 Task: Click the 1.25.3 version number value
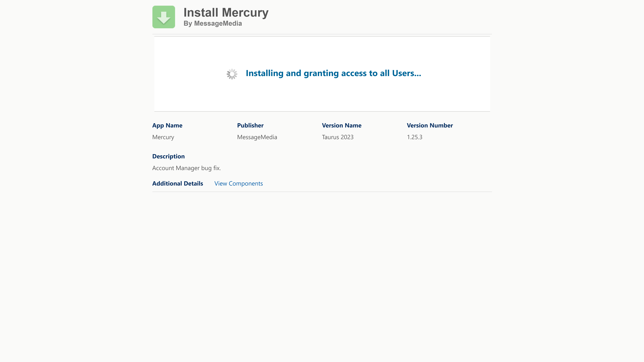coord(415,137)
